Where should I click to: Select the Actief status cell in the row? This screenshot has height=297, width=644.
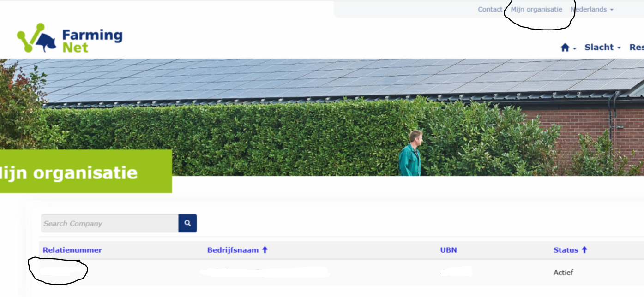[x=563, y=273]
